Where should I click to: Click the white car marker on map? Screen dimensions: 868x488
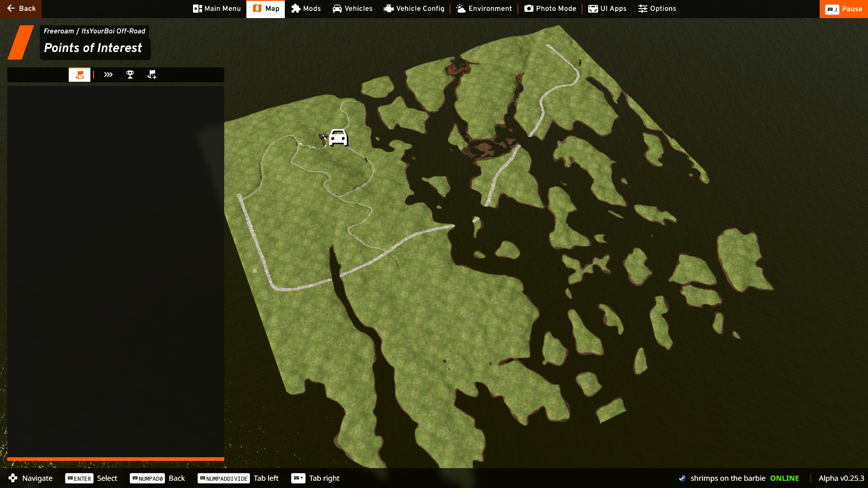click(x=338, y=137)
